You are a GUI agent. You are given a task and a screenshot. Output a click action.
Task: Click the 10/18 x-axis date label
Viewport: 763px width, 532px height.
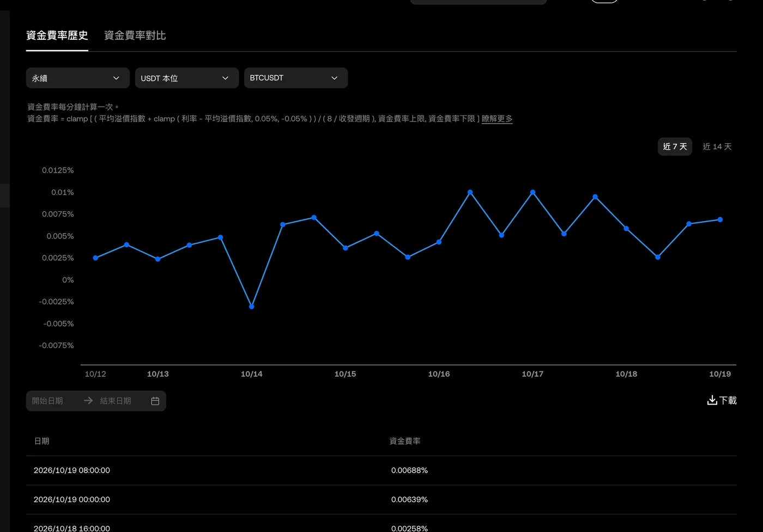pos(626,374)
